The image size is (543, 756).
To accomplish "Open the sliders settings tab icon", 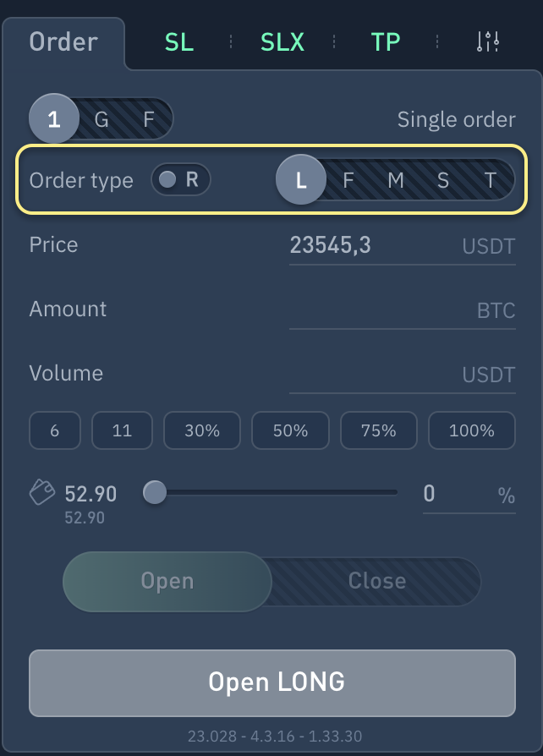I will click(x=488, y=41).
